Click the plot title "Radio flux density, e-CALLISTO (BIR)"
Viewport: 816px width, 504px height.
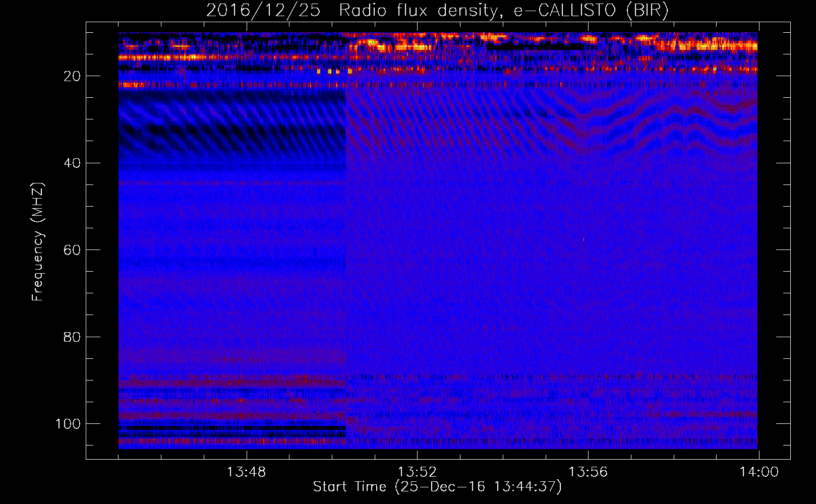(504, 10)
